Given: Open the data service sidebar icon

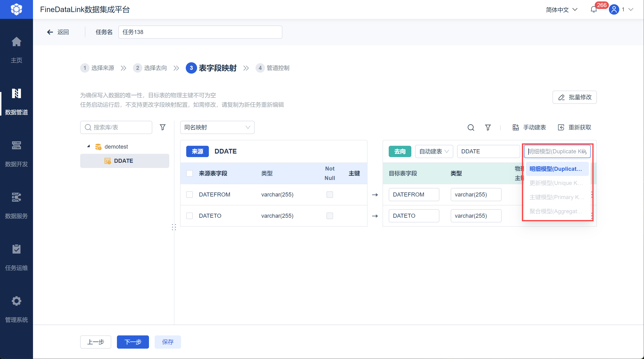Looking at the screenshot, I should (16, 197).
